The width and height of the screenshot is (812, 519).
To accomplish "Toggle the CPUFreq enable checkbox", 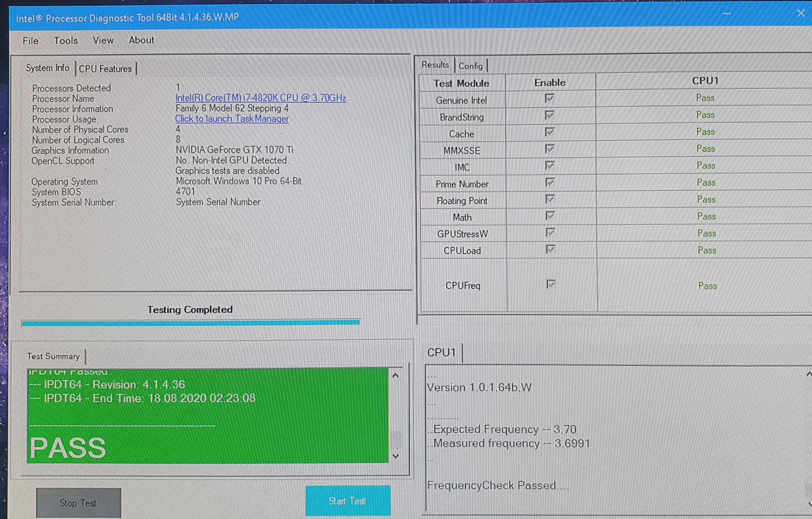I will (550, 284).
